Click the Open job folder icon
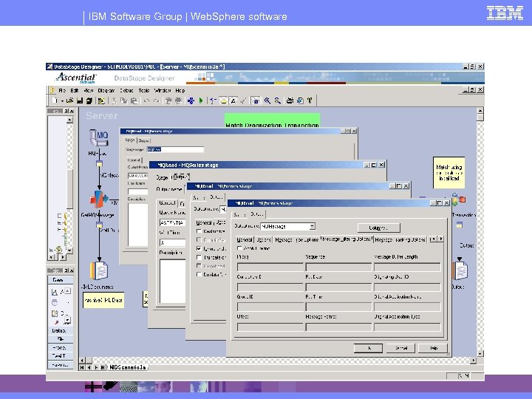The height and width of the screenshot is (399, 532). pos(69,100)
